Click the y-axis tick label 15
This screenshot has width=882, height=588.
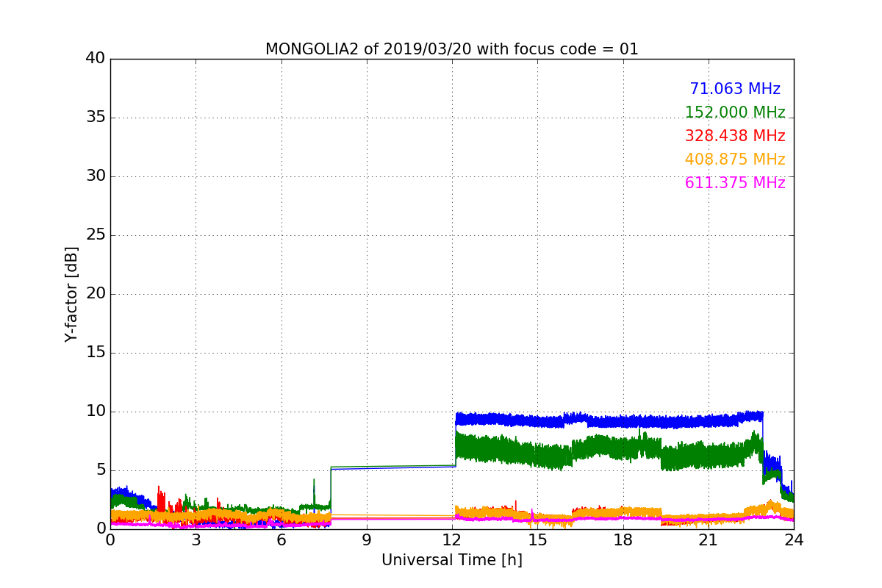pyautogui.click(x=96, y=353)
